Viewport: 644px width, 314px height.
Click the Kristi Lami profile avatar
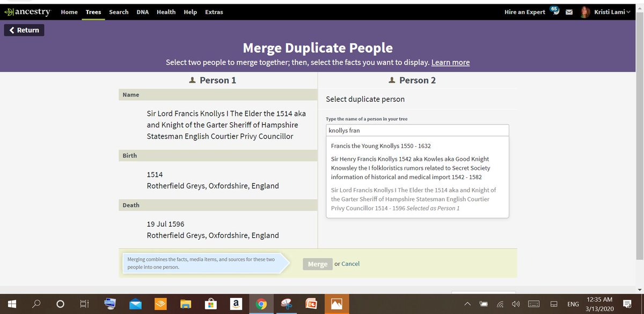(x=586, y=12)
